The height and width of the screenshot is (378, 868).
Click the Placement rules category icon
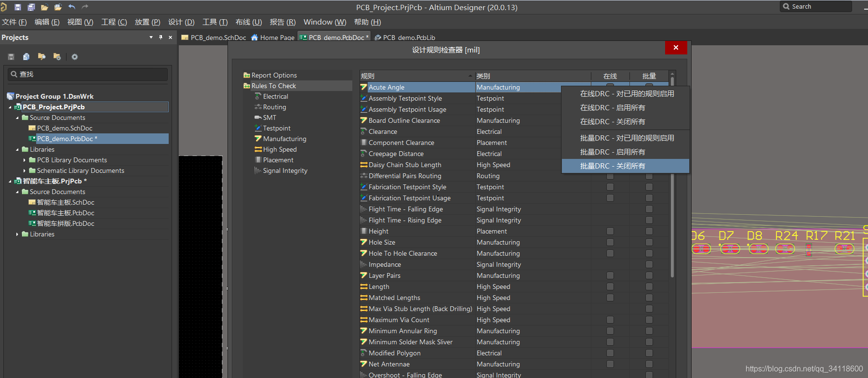coord(258,160)
